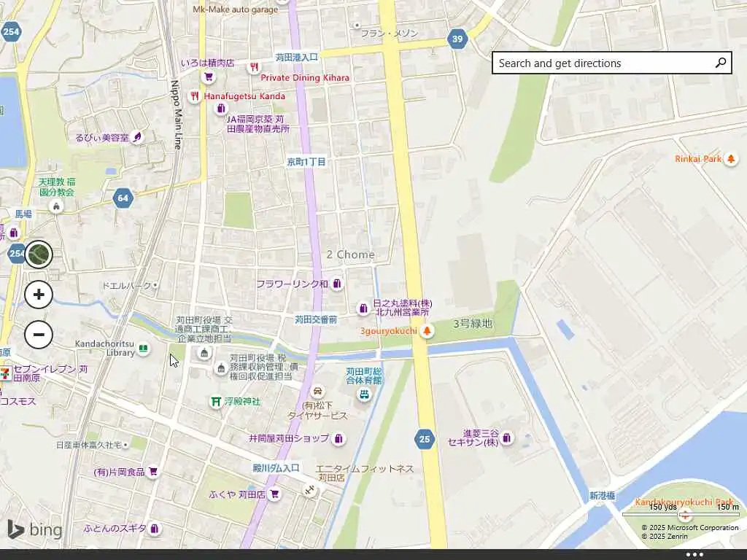Click the いろは精肉店 shopping cart icon
747x560 pixels.
(x=208, y=76)
